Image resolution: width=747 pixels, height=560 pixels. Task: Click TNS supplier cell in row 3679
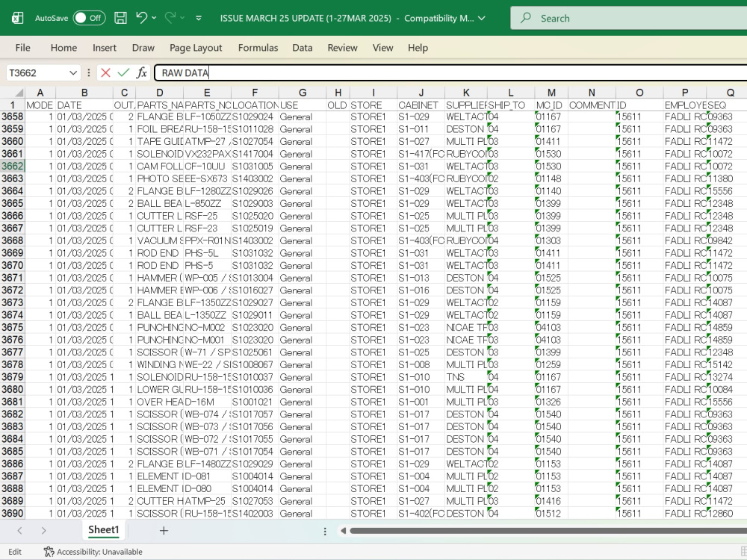coord(466,376)
